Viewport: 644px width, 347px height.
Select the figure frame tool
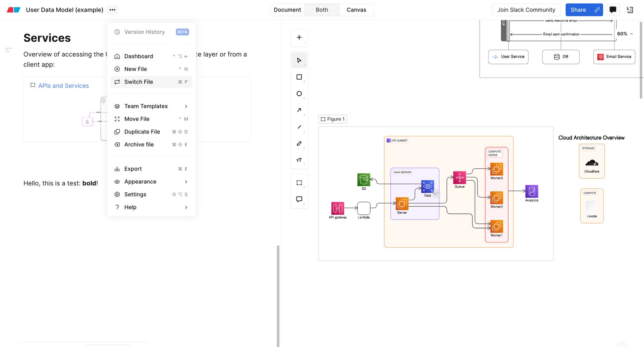[x=299, y=182]
